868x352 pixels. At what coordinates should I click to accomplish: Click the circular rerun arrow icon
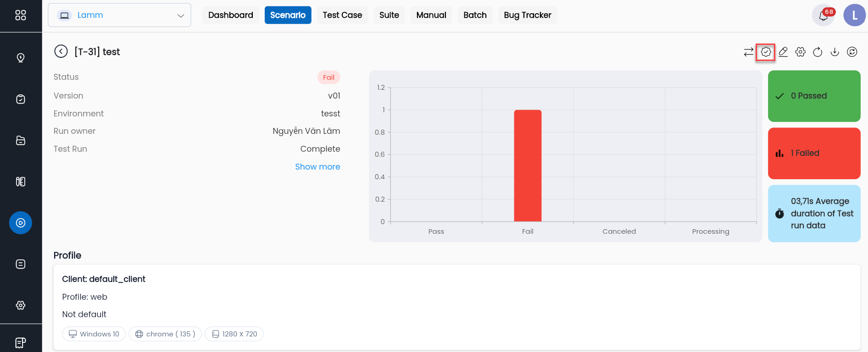point(818,52)
